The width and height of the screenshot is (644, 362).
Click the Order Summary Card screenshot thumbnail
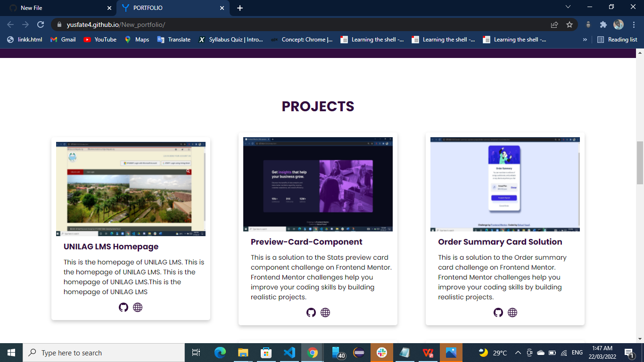coord(505,184)
